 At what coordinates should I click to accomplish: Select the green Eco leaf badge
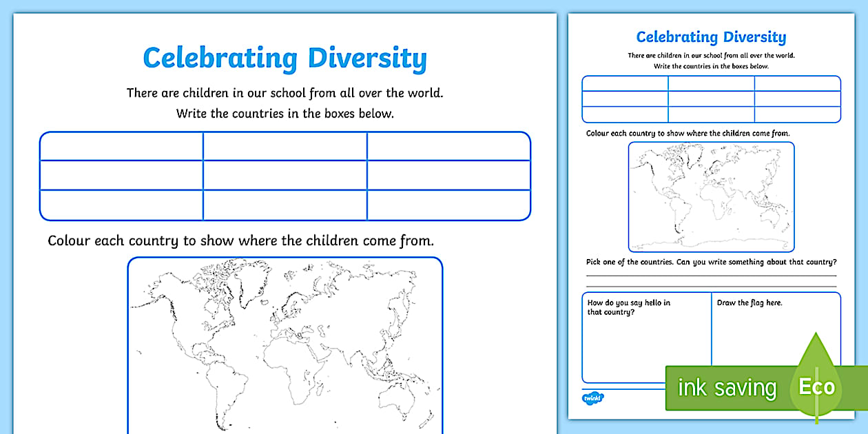816,387
